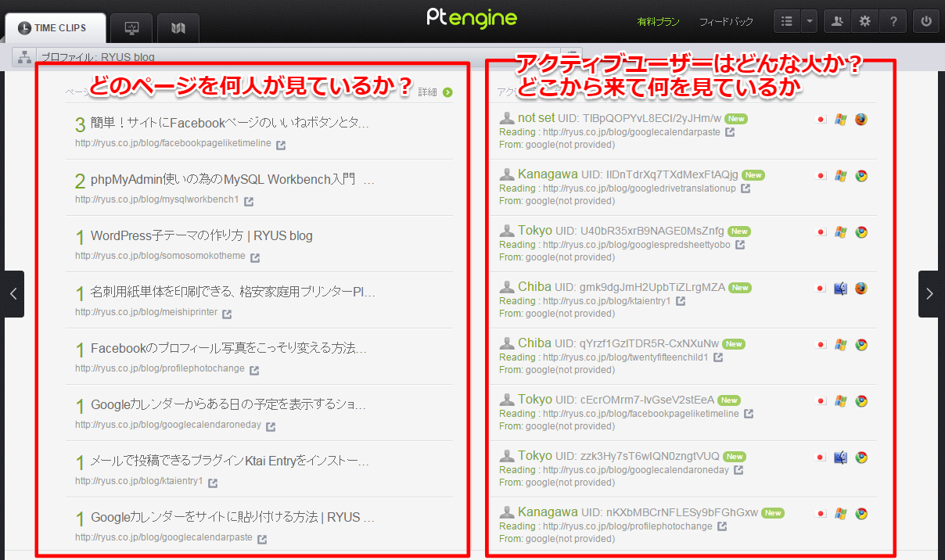Open the フィードバック link
945x560 pixels.
click(x=726, y=22)
